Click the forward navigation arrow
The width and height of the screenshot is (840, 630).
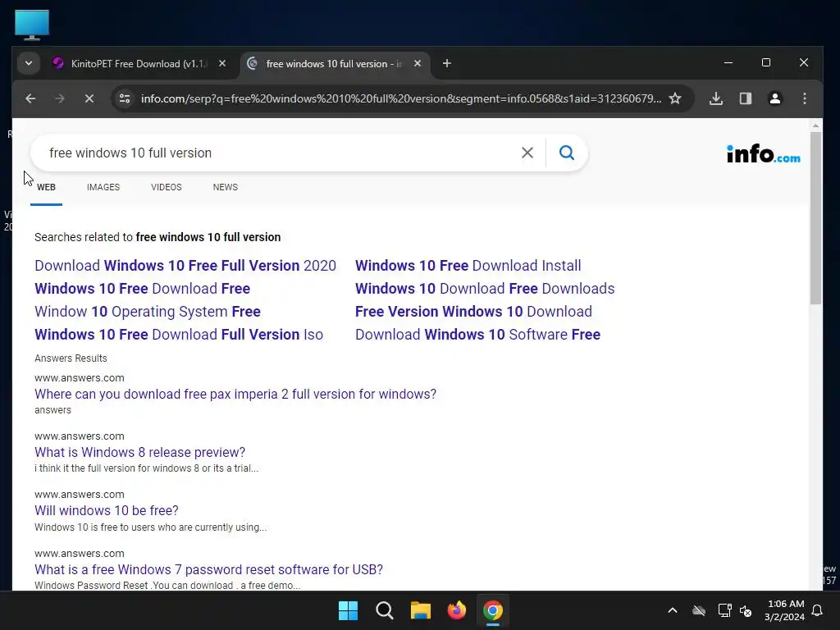[59, 98]
